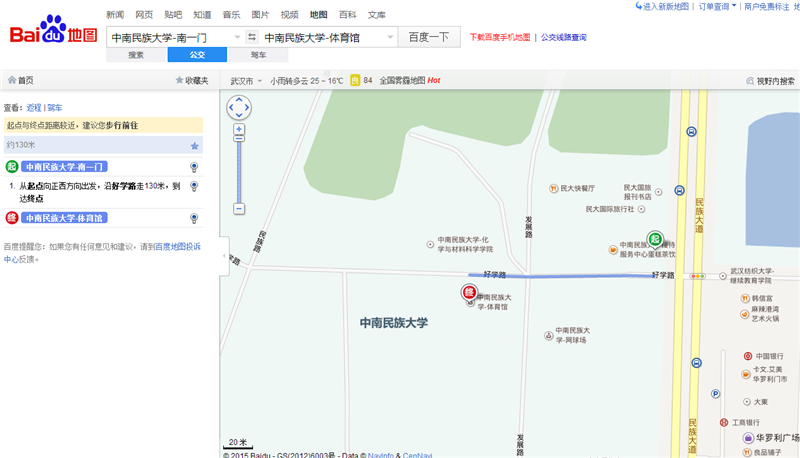The image size is (800, 458).
Task: Click the bus stop icon on 民族大道
Action: (680, 190)
